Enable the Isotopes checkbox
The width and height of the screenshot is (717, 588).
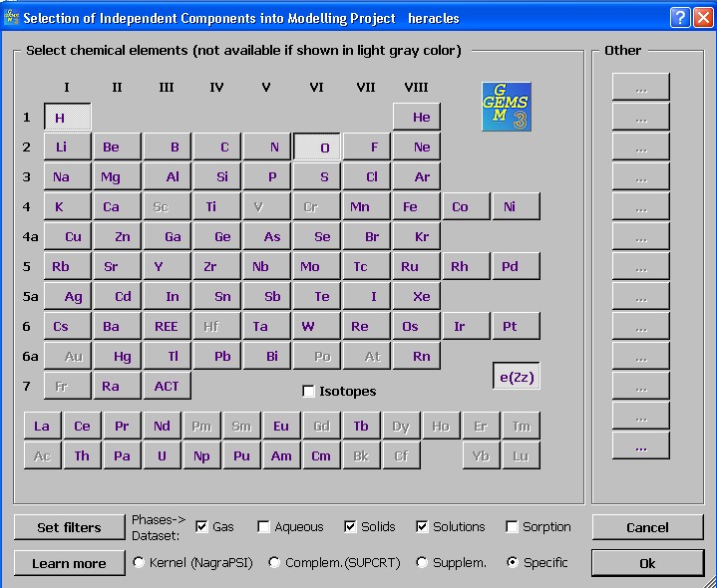309,391
